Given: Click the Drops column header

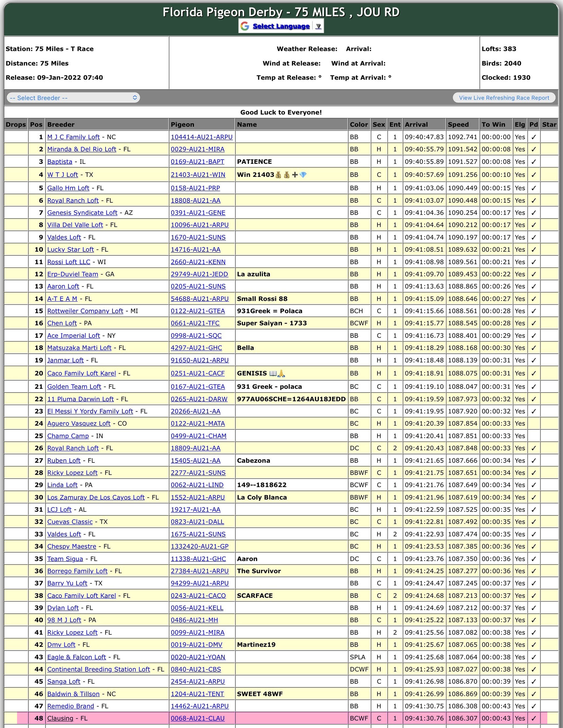Looking at the screenshot, I should [16, 124].
